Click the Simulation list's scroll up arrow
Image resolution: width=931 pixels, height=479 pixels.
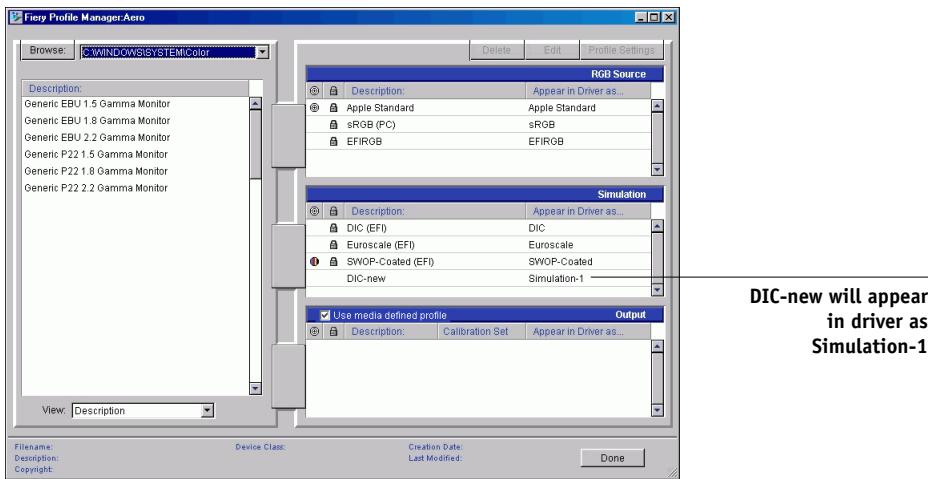[x=657, y=227]
